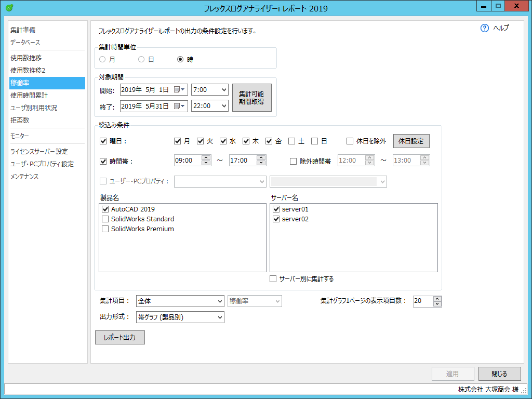Uncheck the 木 weekday checkbox

pos(246,141)
